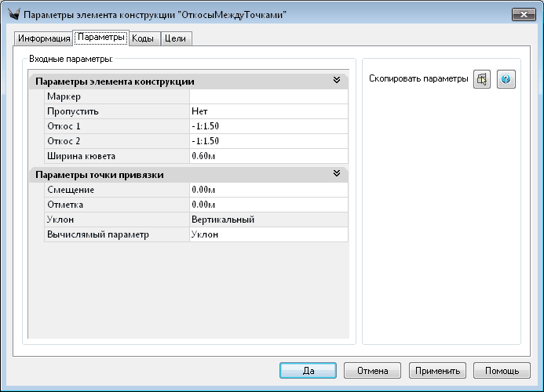Select the Параметры tab

(101, 38)
